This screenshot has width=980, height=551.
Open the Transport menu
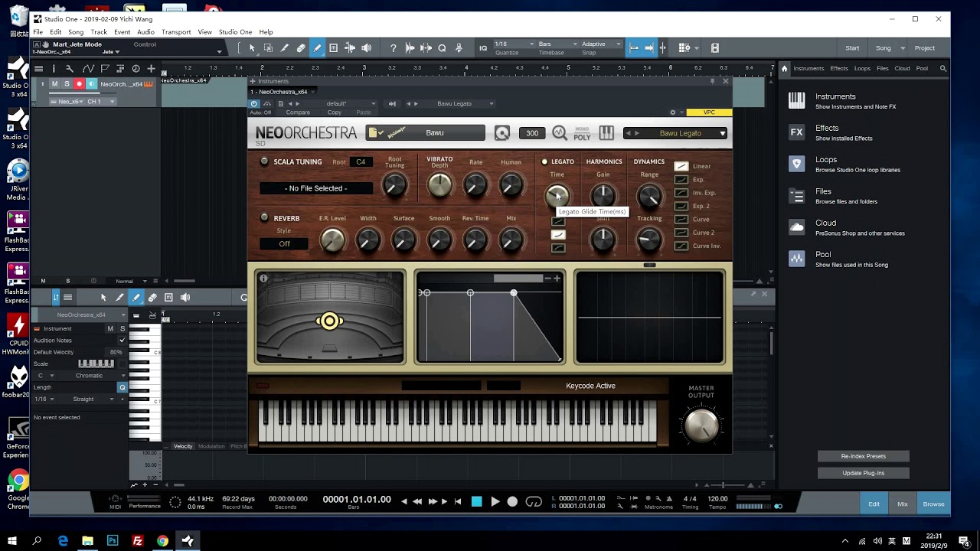[176, 32]
